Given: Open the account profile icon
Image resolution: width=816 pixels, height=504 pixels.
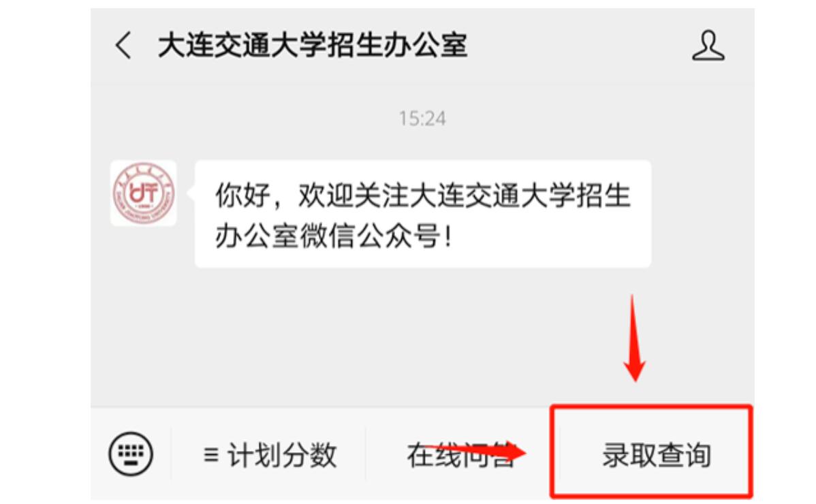Looking at the screenshot, I should [708, 46].
